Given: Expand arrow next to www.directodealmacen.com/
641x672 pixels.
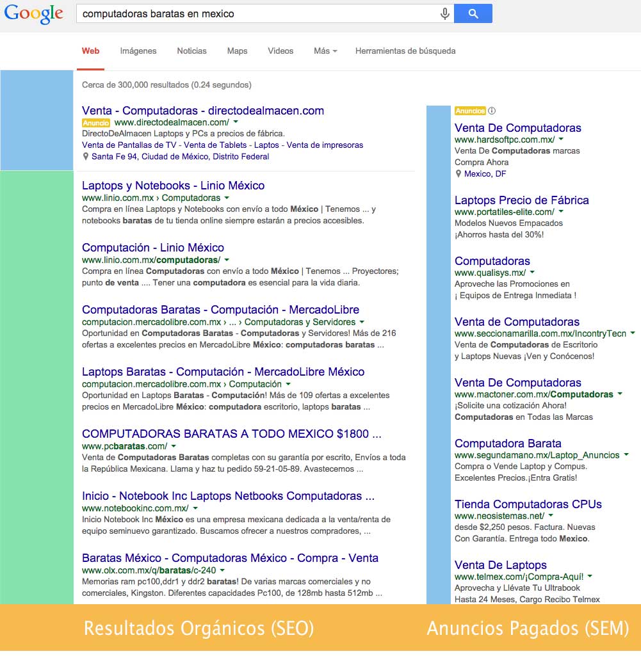Looking at the screenshot, I should click(x=236, y=122).
